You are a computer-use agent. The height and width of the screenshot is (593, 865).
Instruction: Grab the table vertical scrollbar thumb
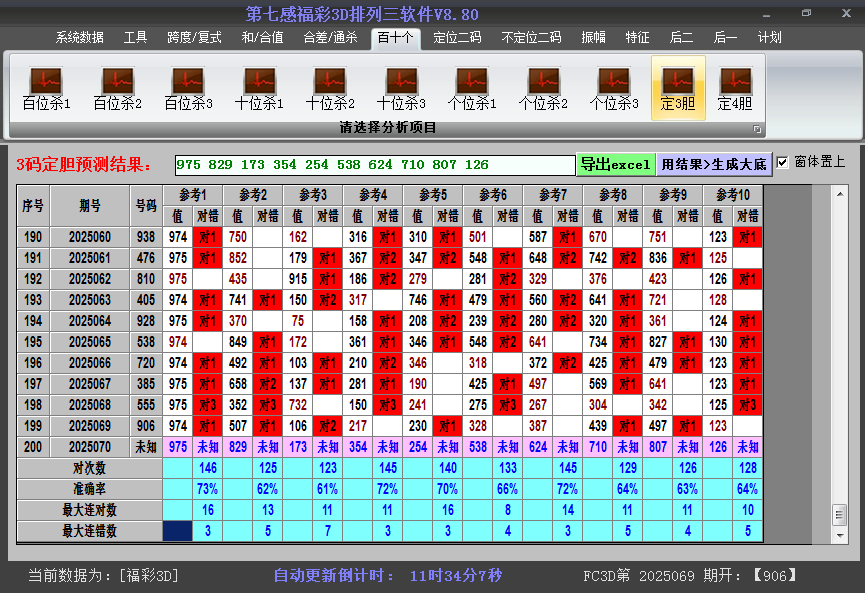pyautogui.click(x=840, y=515)
